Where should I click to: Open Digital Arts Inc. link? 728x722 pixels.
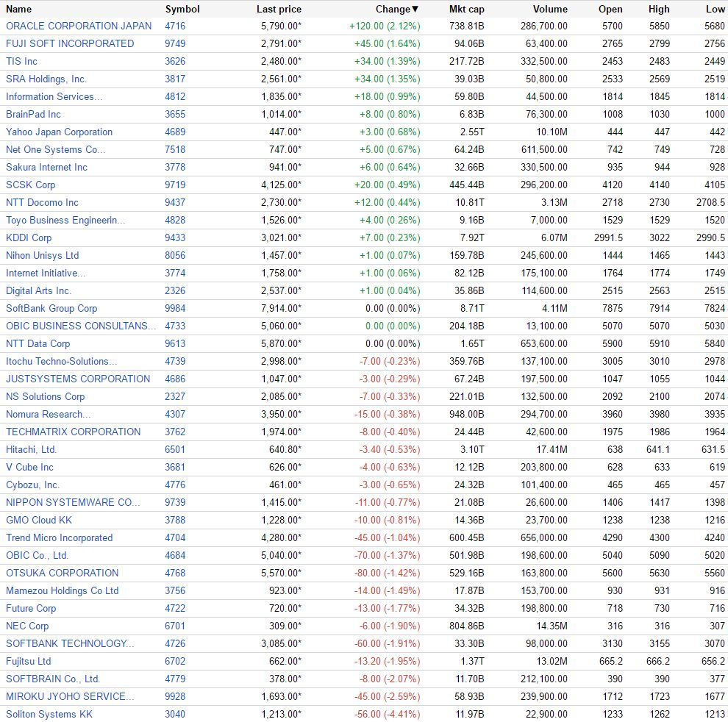(x=38, y=290)
